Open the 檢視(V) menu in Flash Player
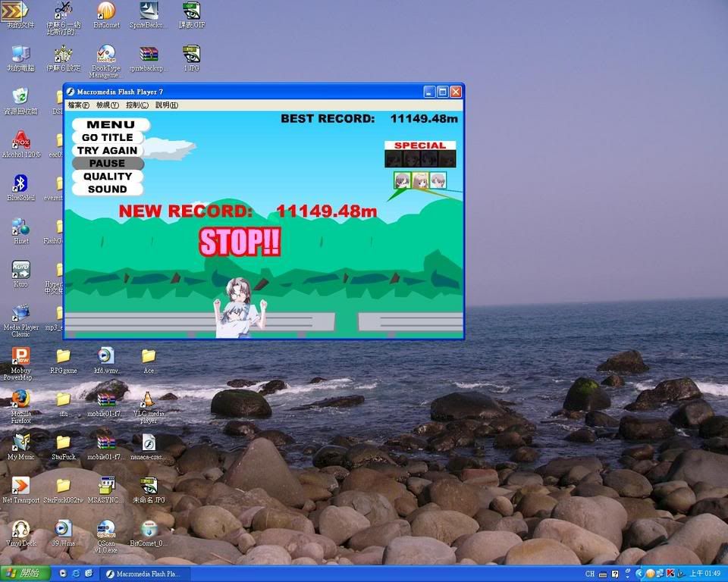Image resolution: width=728 pixels, height=582 pixels. (108, 105)
